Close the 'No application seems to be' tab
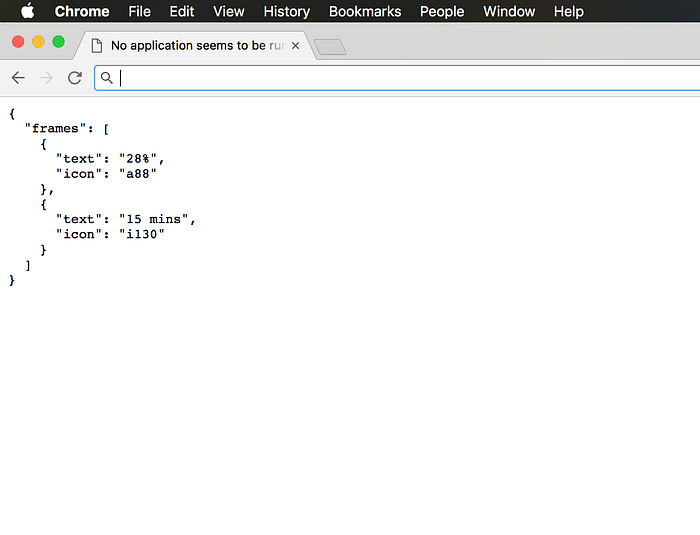The width and height of the screenshot is (700, 535). click(296, 46)
